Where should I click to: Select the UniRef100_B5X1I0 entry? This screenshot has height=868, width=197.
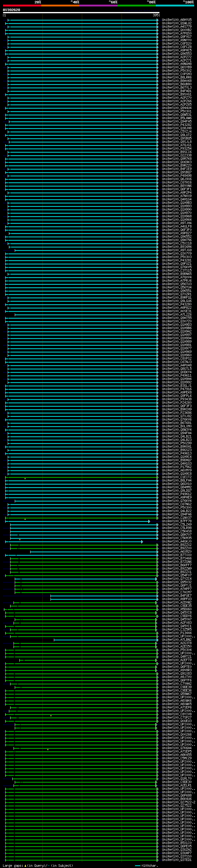(x=177, y=843)
